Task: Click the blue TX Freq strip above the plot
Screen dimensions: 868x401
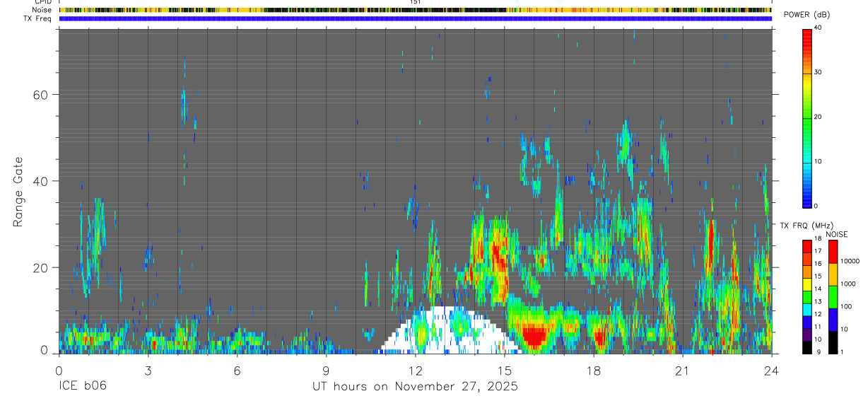Action: pyautogui.click(x=416, y=18)
